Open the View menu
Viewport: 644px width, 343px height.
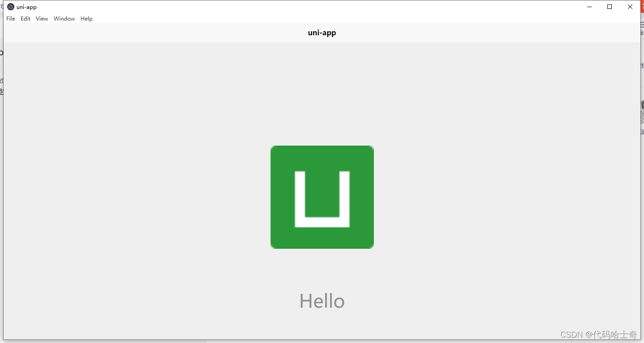click(42, 19)
